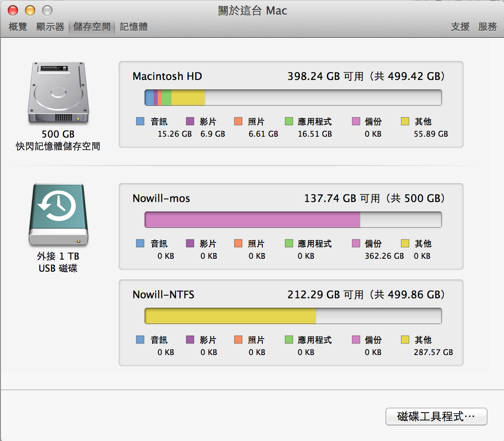Click the 15.26 GB audio value
This screenshot has height=441, width=504.
tap(175, 134)
